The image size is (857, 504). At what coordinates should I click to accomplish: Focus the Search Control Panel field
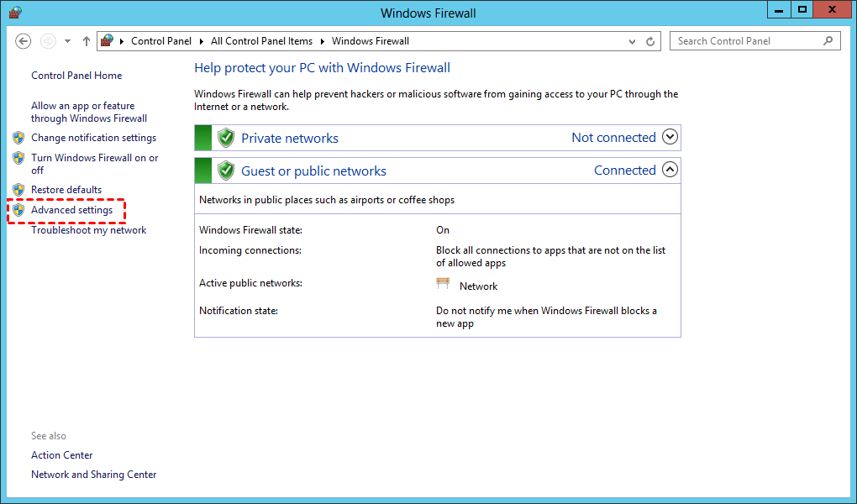(754, 41)
